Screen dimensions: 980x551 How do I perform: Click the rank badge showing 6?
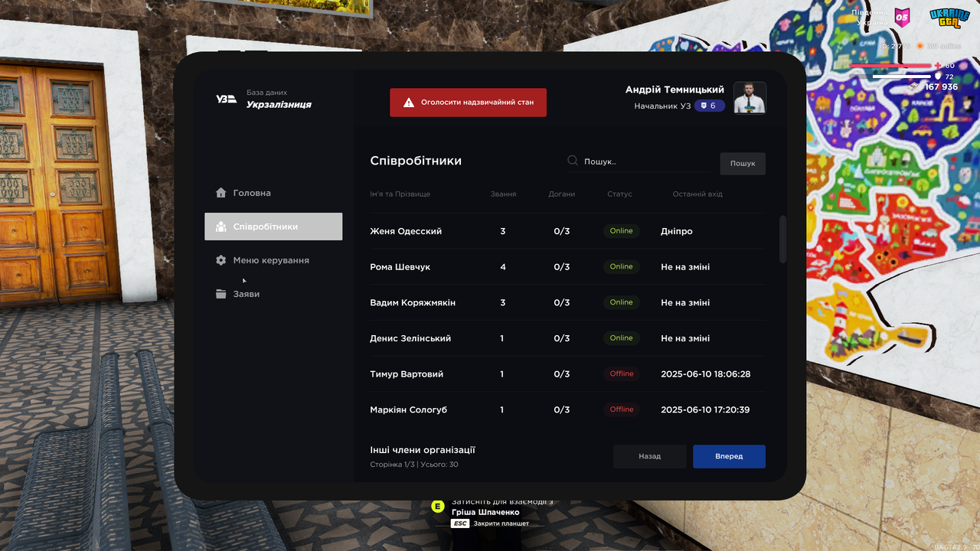click(x=709, y=106)
